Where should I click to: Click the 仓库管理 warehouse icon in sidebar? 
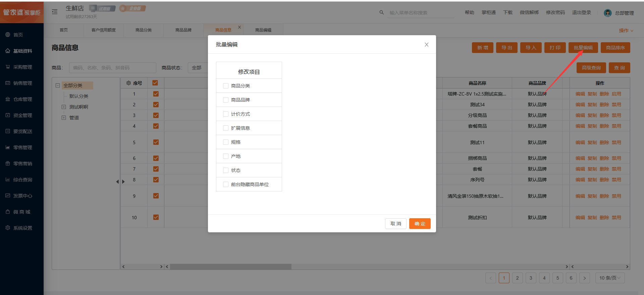pyautogui.click(x=8, y=99)
